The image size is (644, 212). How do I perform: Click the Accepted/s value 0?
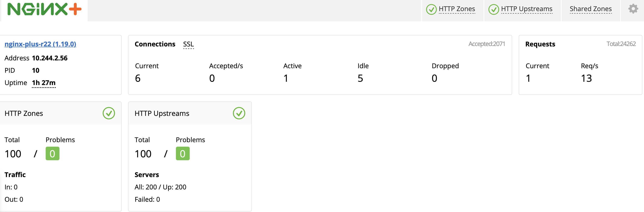pos(212,78)
